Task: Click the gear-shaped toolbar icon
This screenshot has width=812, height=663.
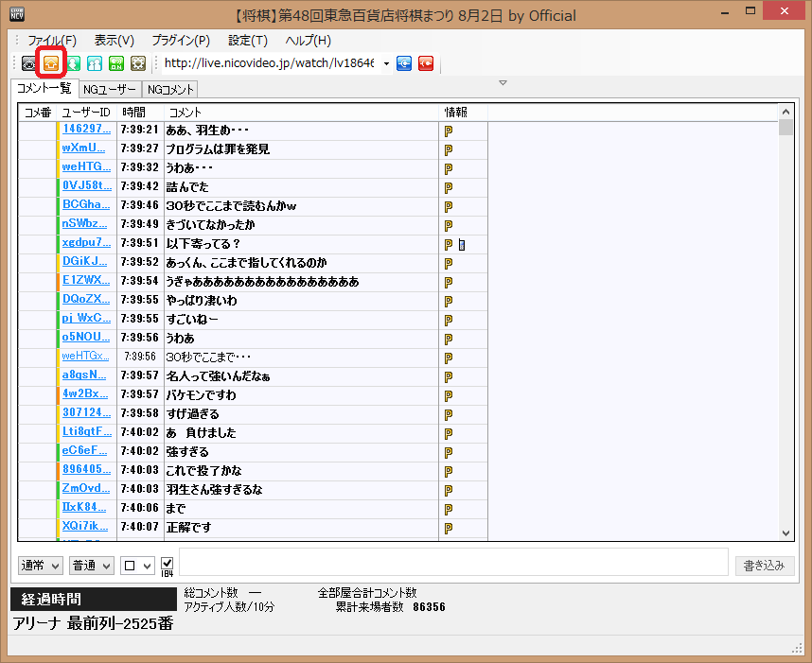Action: click(138, 63)
